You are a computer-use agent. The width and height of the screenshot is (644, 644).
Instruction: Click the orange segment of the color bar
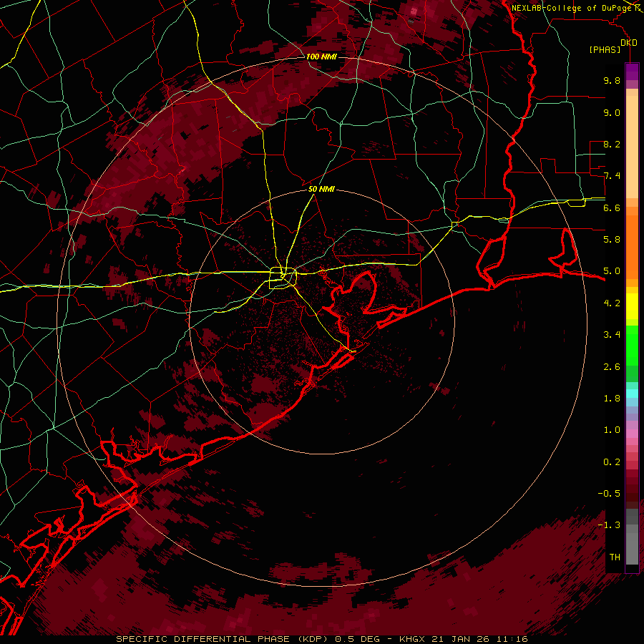pyautogui.click(x=632, y=246)
